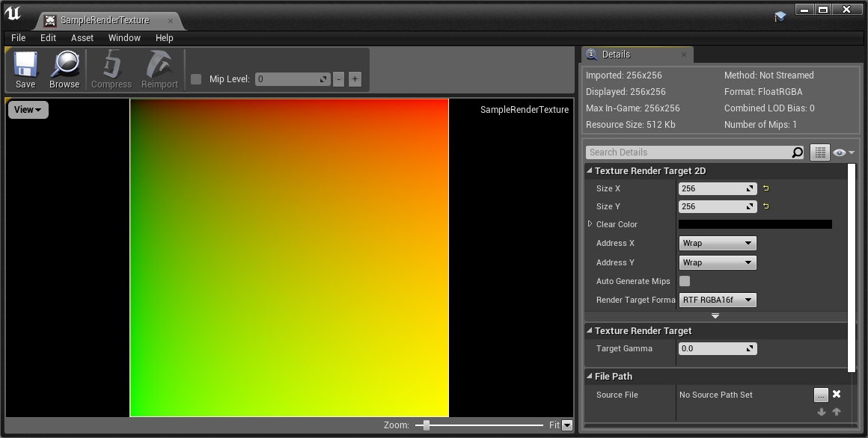Click the SampleRenderTexture viewport overlay label
Image resolution: width=868 pixels, height=438 pixels.
[x=525, y=109]
